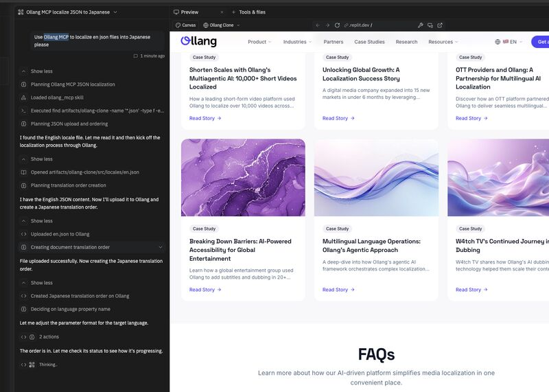This screenshot has width=549, height=392.
Task: Click Case Study tag on Unlocking Global Growth
Action: point(337,57)
